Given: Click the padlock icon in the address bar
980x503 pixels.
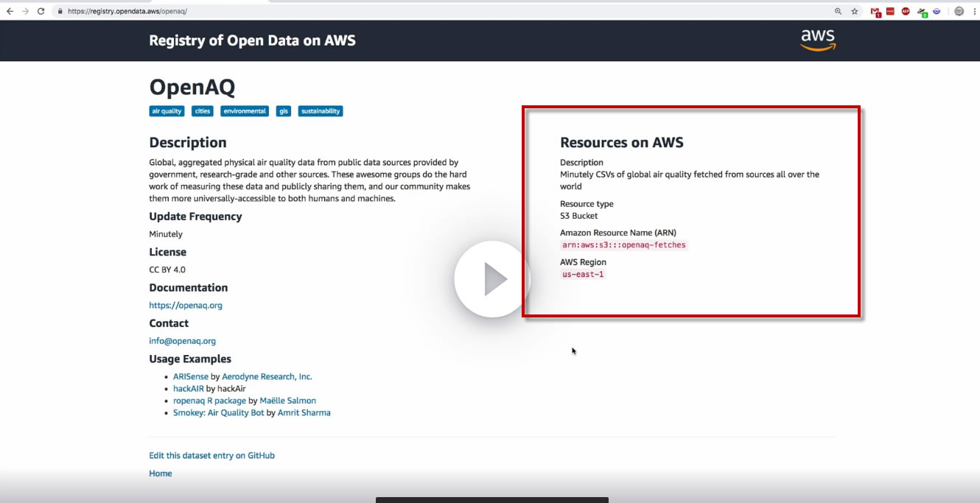Looking at the screenshot, I should click(x=60, y=11).
